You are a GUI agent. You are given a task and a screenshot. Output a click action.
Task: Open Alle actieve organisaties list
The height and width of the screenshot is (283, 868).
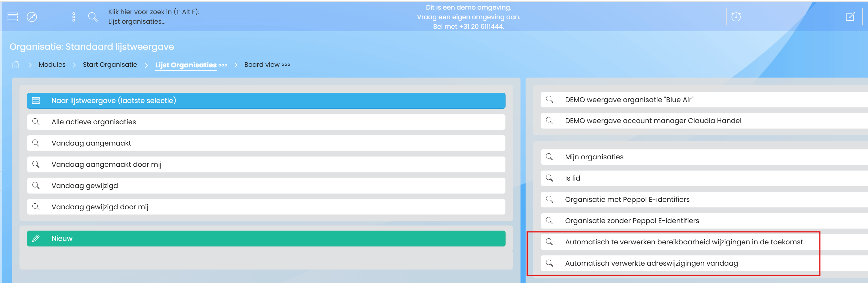pyautogui.click(x=266, y=122)
